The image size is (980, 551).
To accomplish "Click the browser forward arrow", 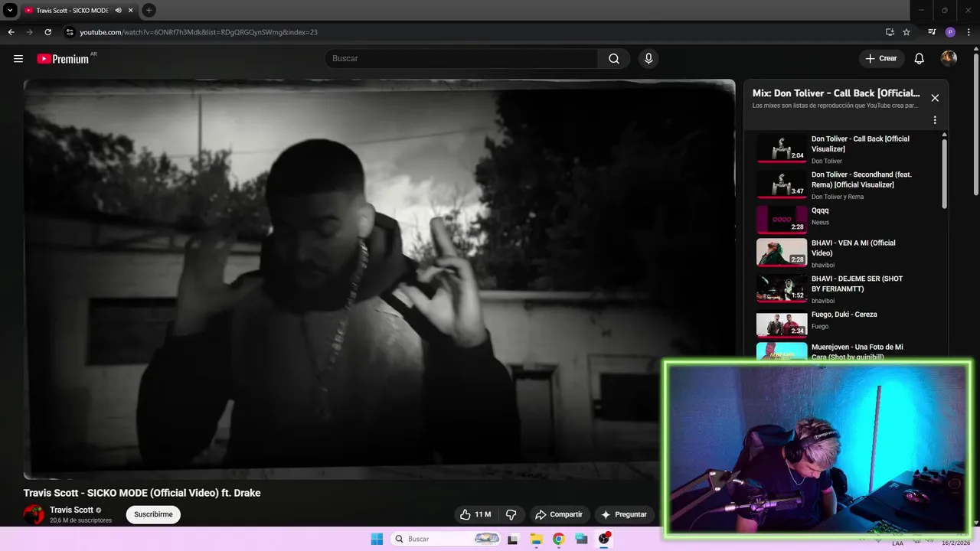I will (x=29, y=32).
